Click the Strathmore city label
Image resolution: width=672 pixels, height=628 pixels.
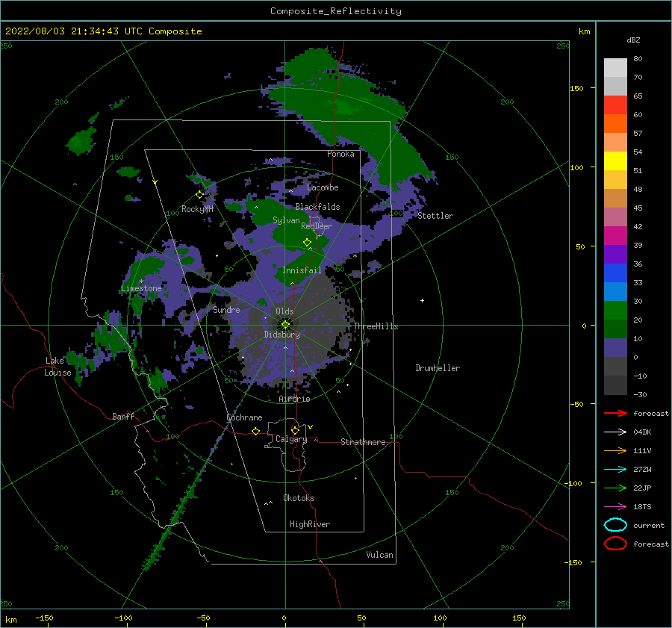[363, 442]
